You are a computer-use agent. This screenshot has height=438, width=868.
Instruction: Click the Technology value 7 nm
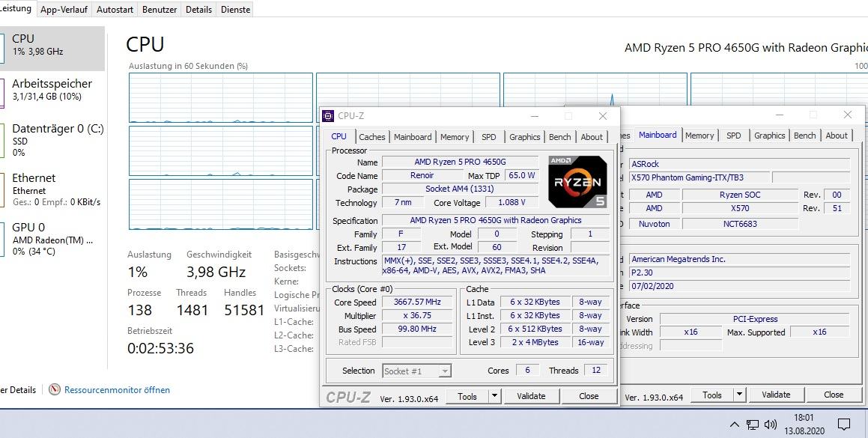click(x=402, y=203)
